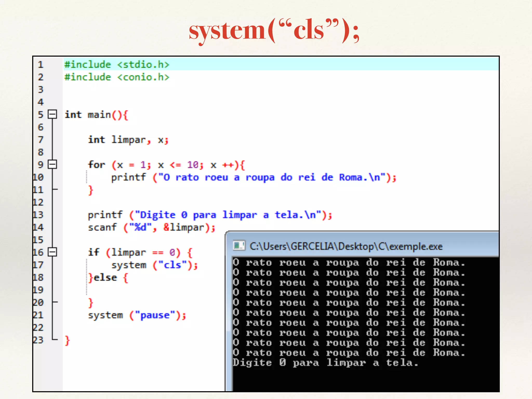This screenshot has width=532, height=399.
Task: Click the #include <stdio.h> line
Action: click(x=117, y=64)
